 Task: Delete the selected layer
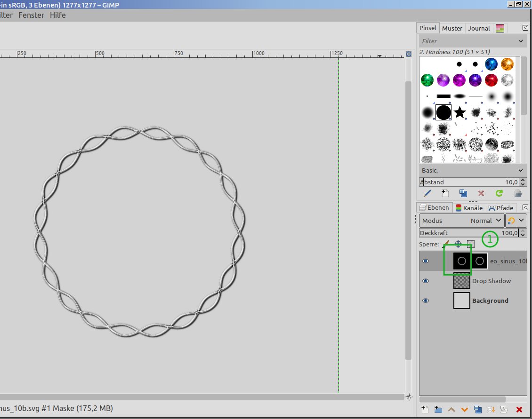[x=519, y=410]
